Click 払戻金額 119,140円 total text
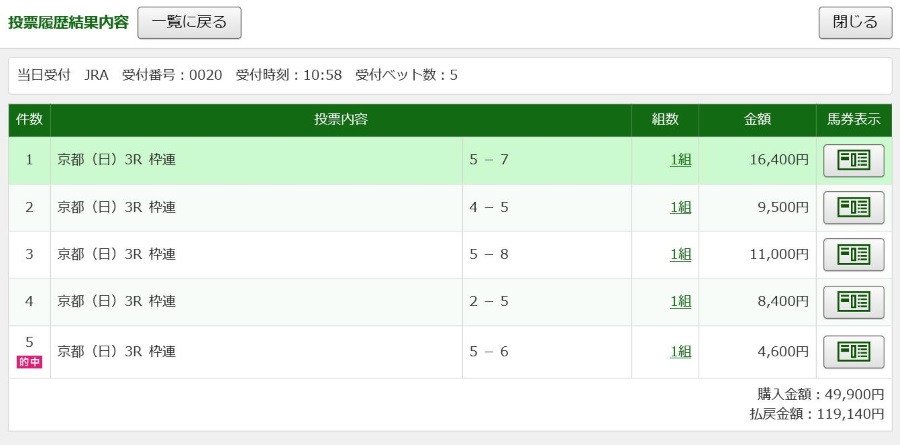 [817, 413]
